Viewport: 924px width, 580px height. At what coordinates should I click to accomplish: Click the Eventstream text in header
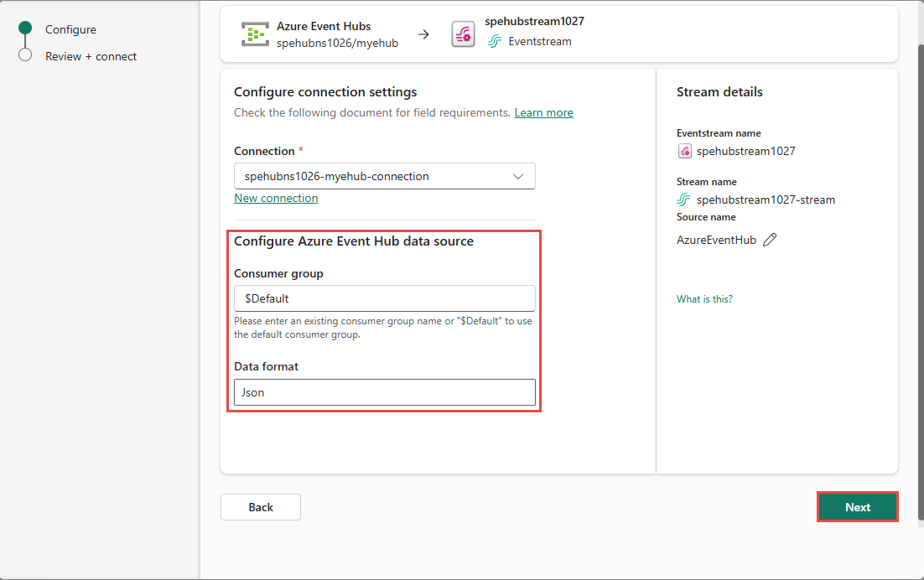[540, 41]
